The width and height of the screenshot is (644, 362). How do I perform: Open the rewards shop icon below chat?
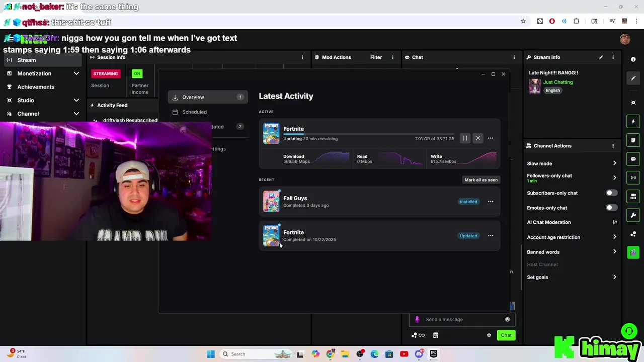(436, 335)
